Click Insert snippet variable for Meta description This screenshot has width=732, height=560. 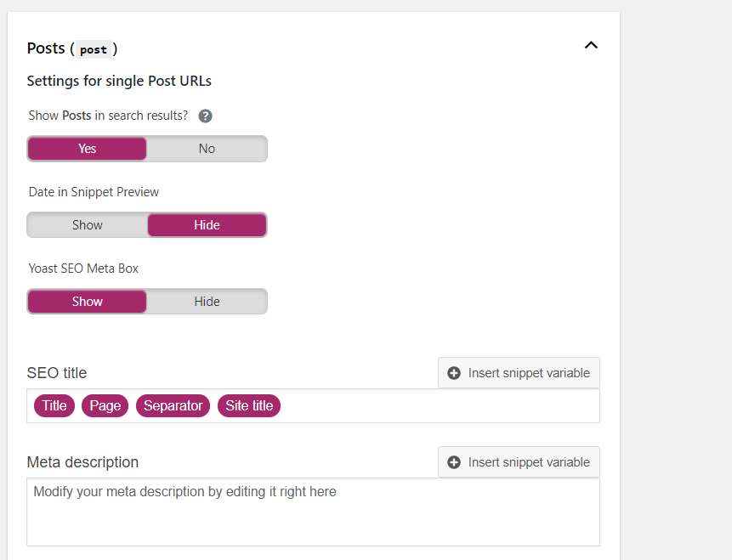519,462
